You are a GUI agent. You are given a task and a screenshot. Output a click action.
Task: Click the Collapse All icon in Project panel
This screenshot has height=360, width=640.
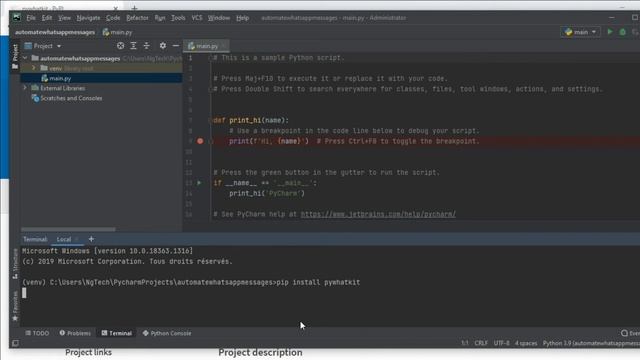[x=147, y=46]
